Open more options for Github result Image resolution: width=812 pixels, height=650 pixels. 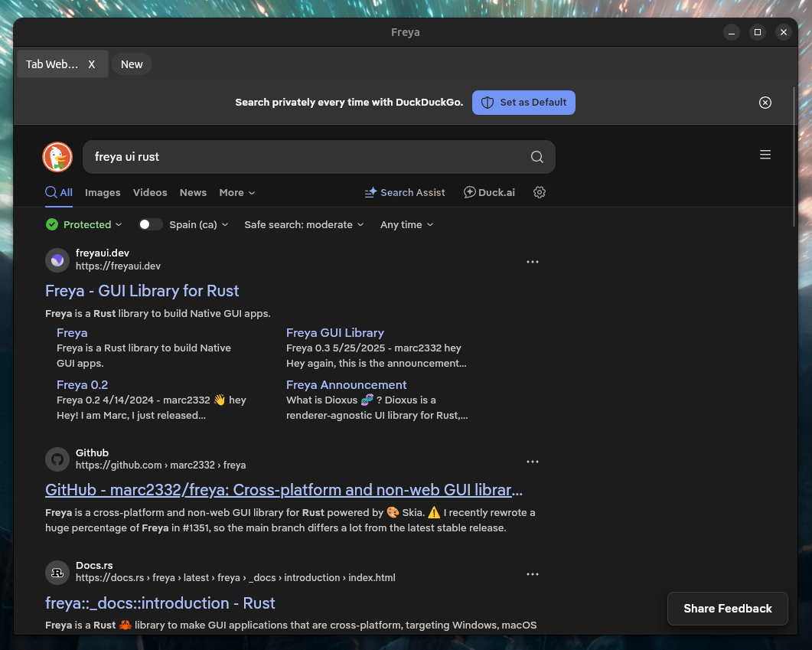click(x=533, y=462)
